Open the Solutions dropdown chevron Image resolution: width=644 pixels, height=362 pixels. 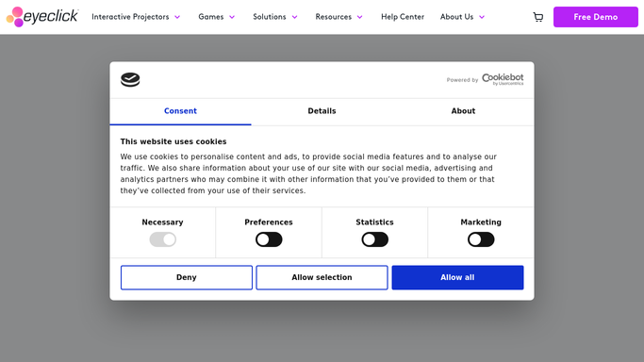(x=294, y=17)
